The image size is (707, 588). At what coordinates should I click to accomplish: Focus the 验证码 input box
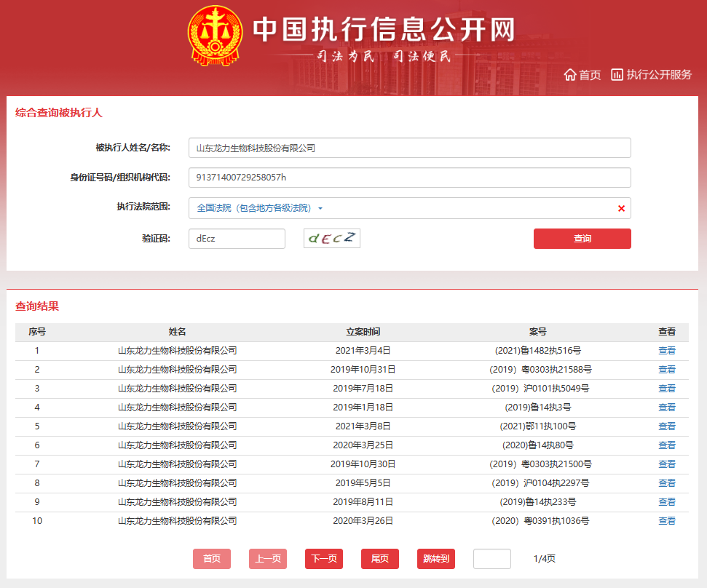tap(237, 239)
